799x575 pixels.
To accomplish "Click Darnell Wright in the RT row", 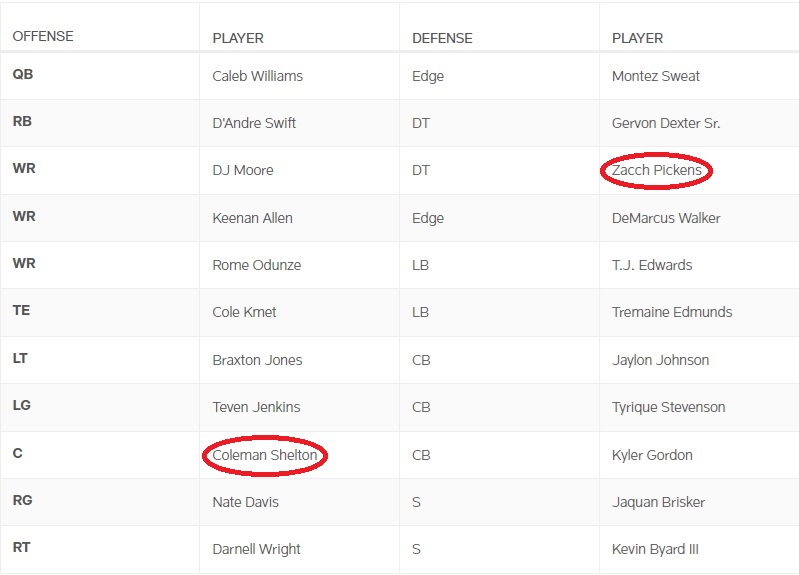I will pos(256,549).
